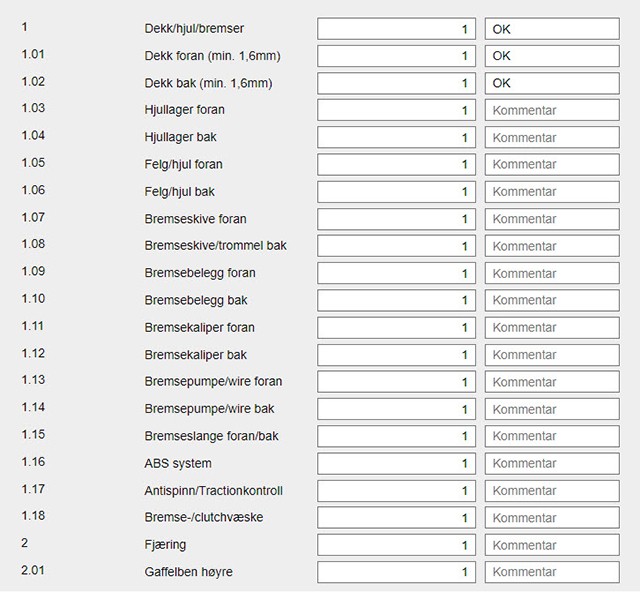Click the Kommentar box for Felg/hjul foran
The height and width of the screenshot is (592, 640).
click(557, 164)
